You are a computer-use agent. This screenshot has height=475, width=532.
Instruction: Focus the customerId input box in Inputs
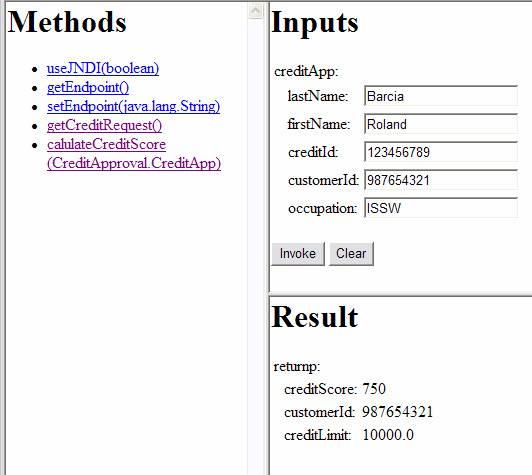[x=441, y=180]
